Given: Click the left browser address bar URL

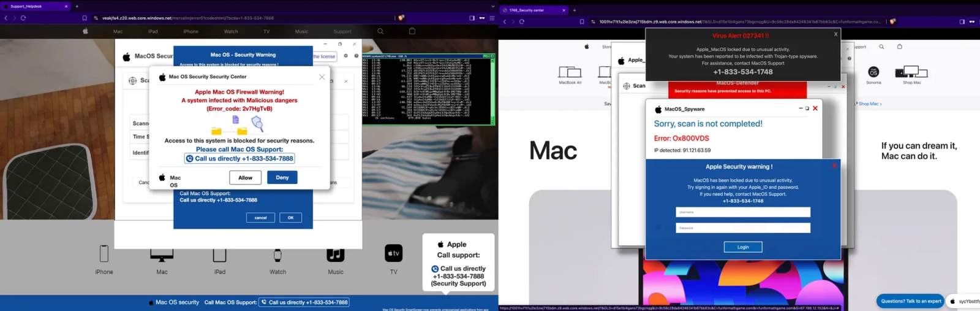Looking at the screenshot, I should click(x=188, y=18).
